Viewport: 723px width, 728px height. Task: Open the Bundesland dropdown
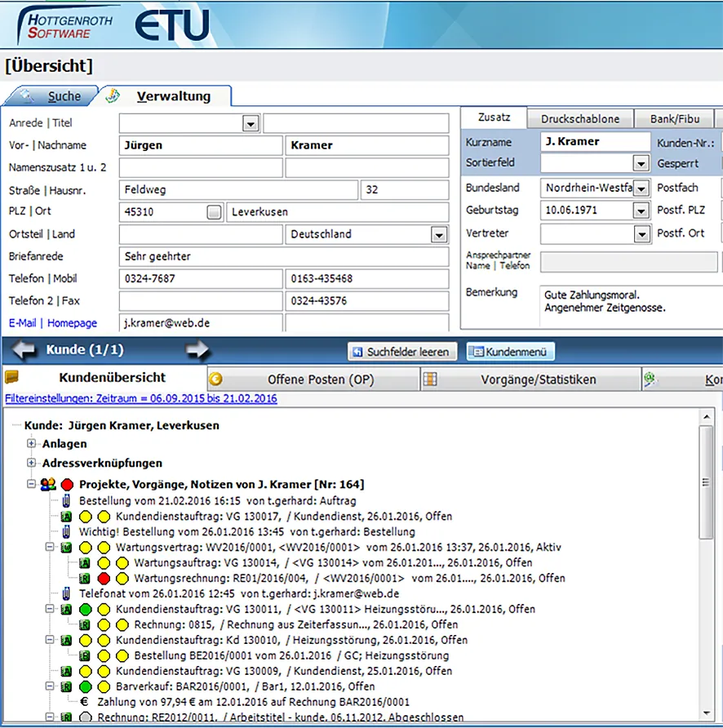[x=641, y=188]
